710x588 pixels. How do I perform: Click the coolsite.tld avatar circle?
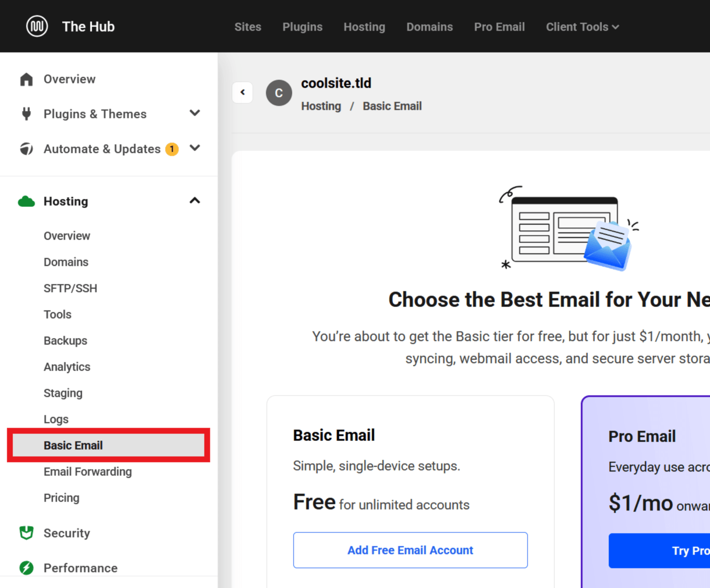tap(279, 93)
